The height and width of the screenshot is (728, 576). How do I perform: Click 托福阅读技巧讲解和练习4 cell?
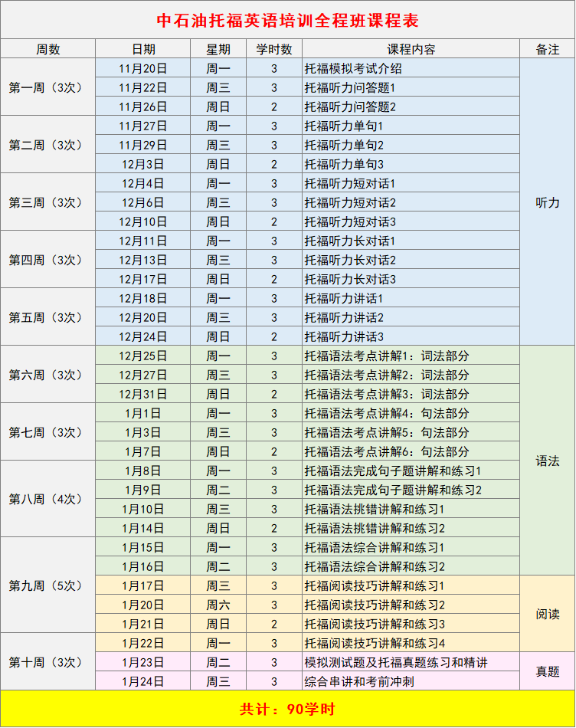pos(411,643)
